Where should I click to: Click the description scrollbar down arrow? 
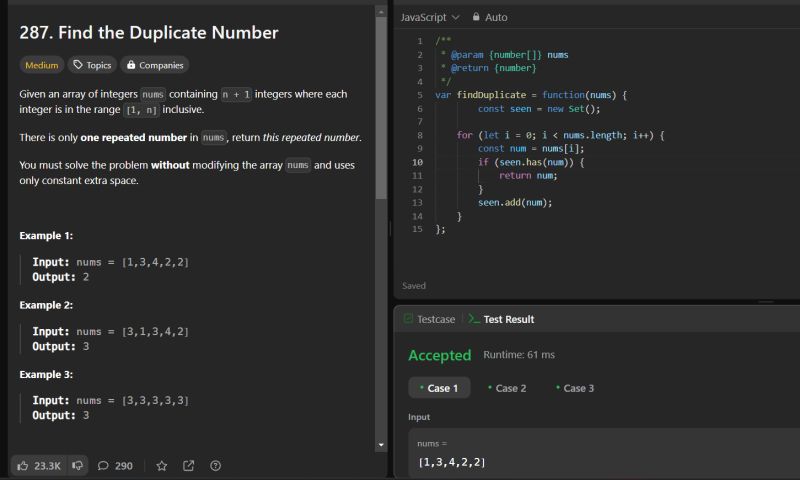coord(381,444)
